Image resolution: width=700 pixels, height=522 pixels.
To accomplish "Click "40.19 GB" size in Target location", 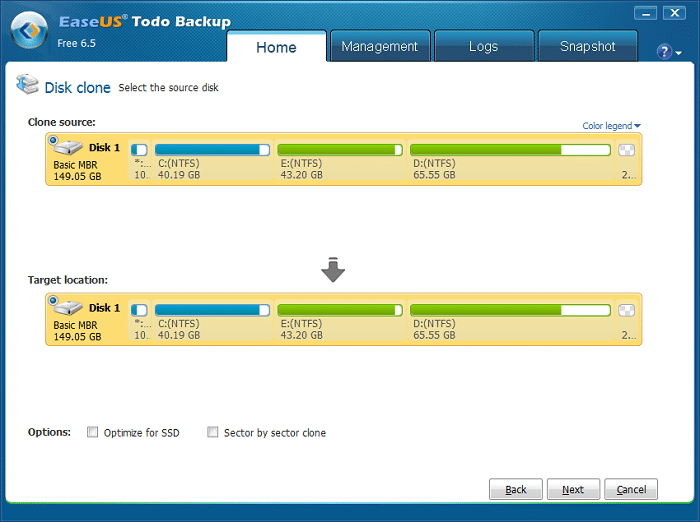I will (x=179, y=335).
